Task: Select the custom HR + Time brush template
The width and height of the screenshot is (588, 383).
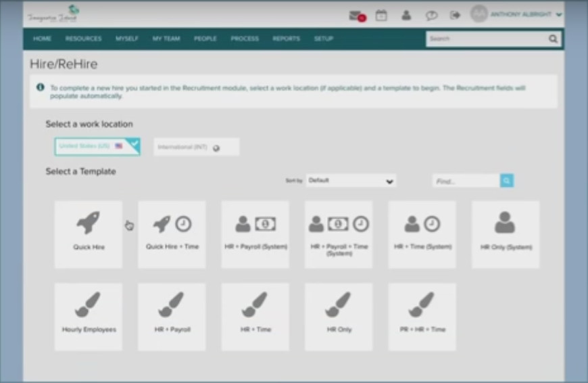Action: [255, 317]
